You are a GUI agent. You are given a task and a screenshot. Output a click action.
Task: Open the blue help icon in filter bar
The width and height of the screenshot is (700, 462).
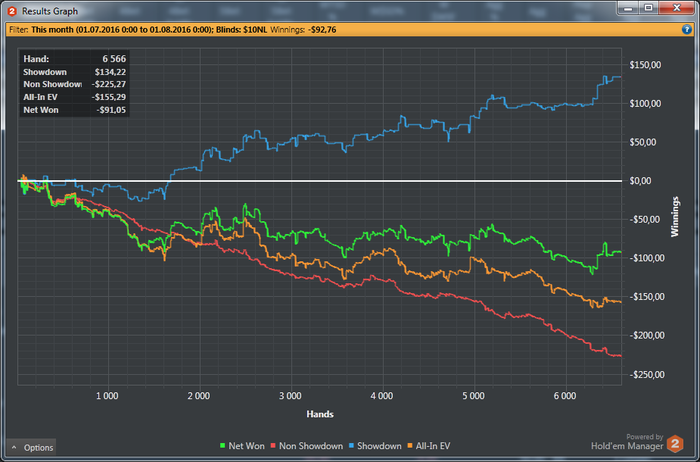[x=687, y=29]
